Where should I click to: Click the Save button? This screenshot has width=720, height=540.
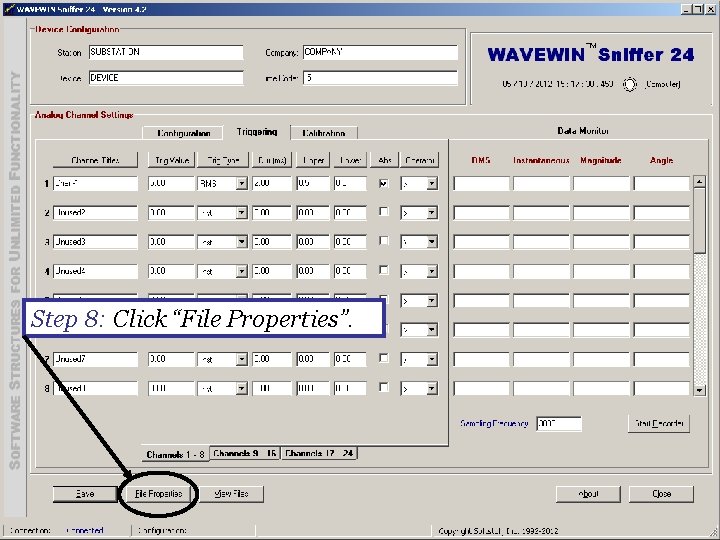coord(85,494)
